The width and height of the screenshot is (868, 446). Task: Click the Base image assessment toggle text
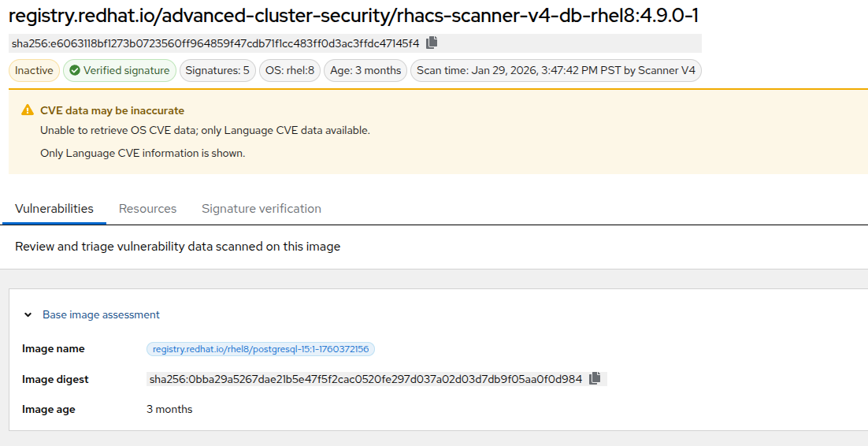click(101, 315)
